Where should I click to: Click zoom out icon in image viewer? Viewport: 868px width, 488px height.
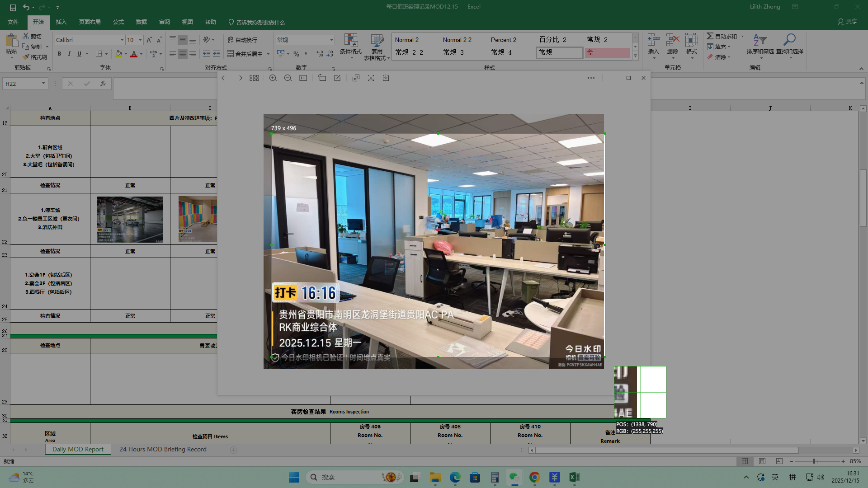point(288,78)
